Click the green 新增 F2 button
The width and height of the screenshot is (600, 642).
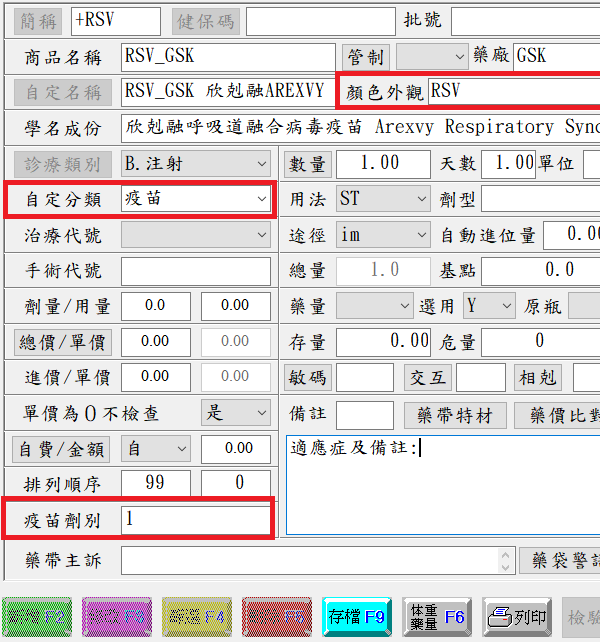point(38,617)
